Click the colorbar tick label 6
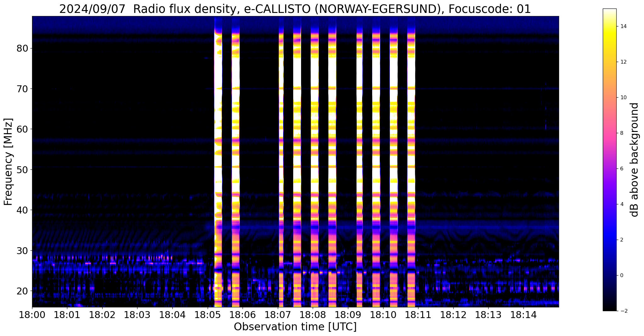Image resolution: width=644 pixels, height=336 pixels. pyautogui.click(x=621, y=169)
